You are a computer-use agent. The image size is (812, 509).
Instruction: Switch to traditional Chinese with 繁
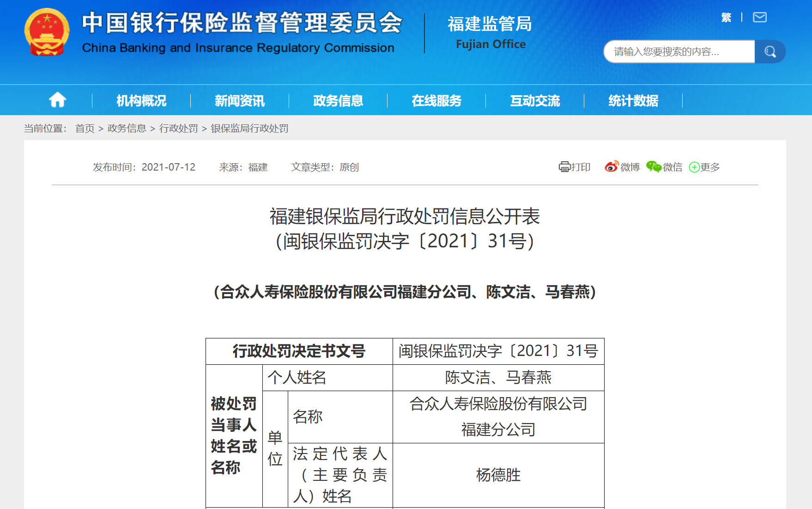point(726,18)
